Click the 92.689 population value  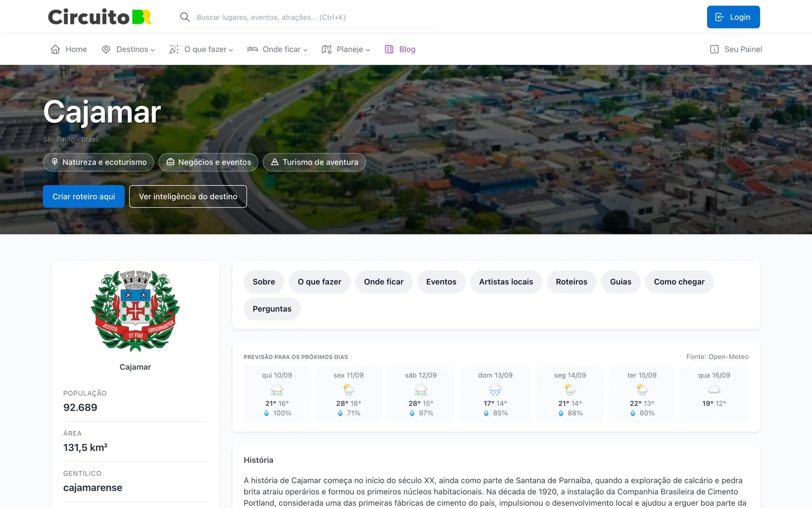80,408
